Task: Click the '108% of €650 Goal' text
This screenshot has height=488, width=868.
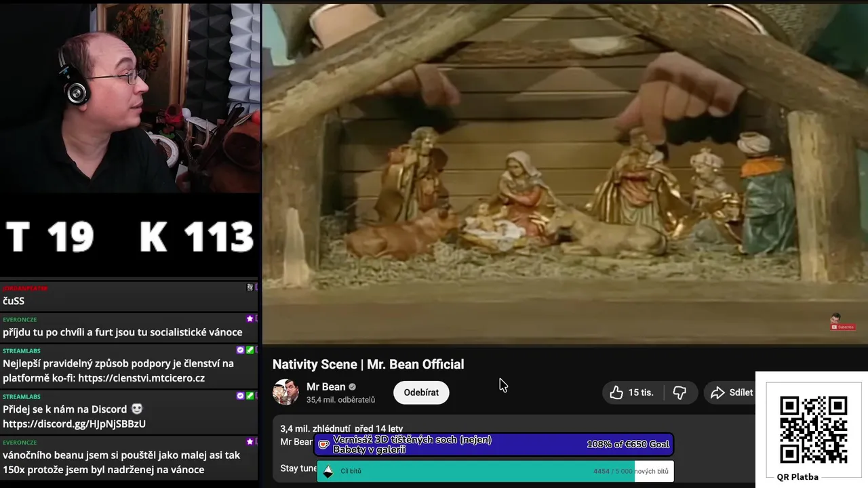Action: pyautogui.click(x=628, y=445)
